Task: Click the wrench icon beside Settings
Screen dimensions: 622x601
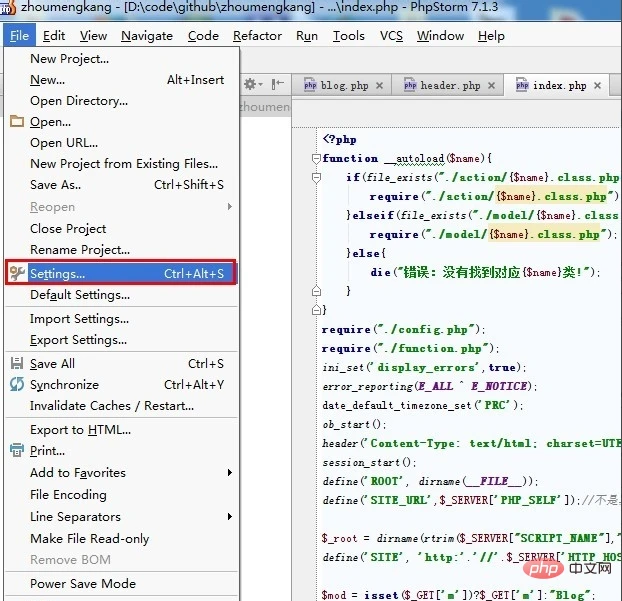Action: (17, 273)
